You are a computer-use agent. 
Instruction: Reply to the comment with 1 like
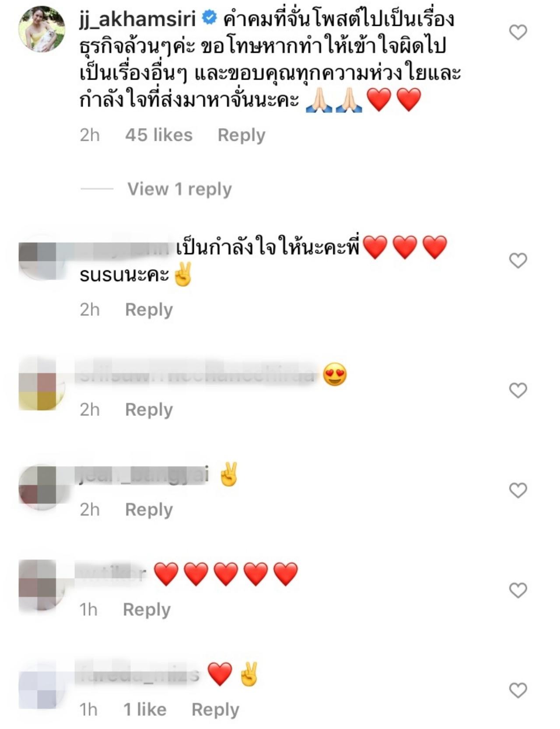point(215,709)
